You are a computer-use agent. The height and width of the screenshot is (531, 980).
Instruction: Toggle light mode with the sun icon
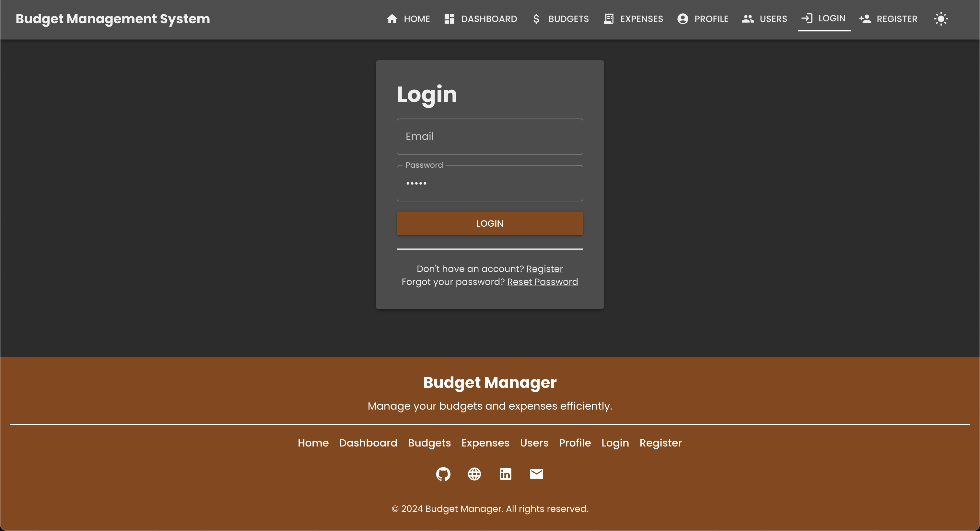click(x=941, y=19)
